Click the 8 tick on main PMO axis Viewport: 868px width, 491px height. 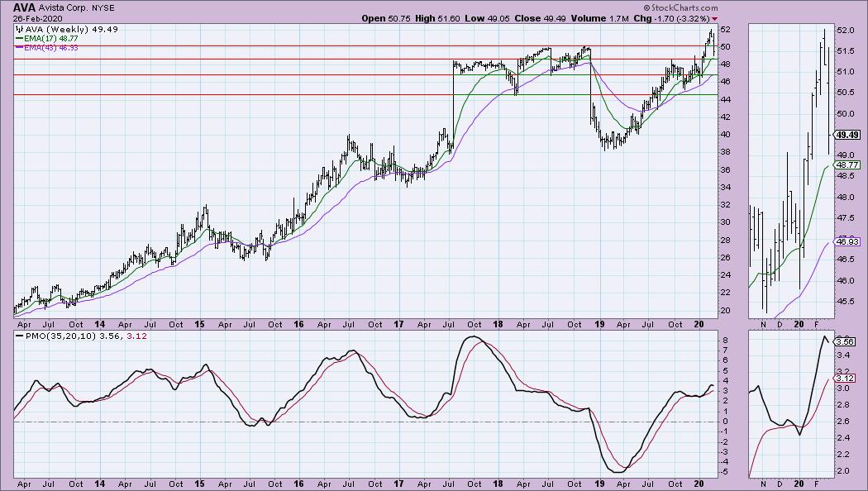click(723, 340)
